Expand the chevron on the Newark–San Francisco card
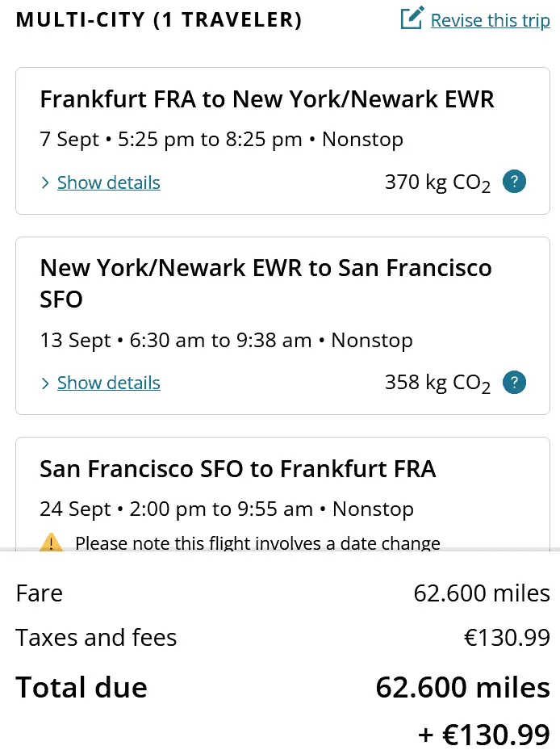The image size is (560, 750). [46, 383]
